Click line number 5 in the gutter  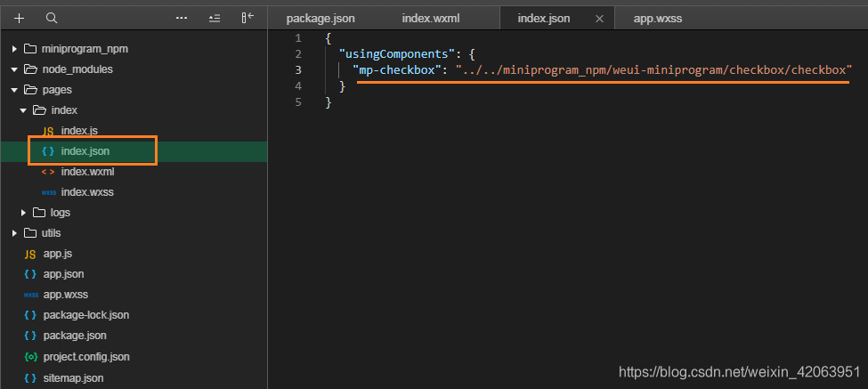[x=298, y=101]
